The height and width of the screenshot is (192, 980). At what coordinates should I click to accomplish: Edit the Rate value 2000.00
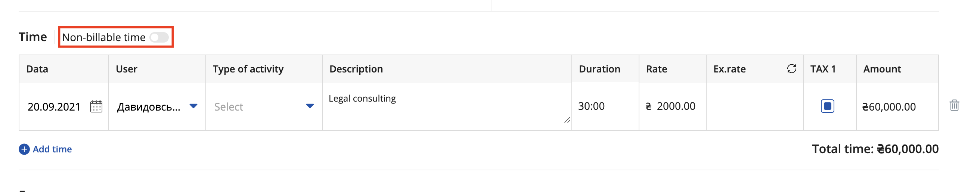(676, 106)
